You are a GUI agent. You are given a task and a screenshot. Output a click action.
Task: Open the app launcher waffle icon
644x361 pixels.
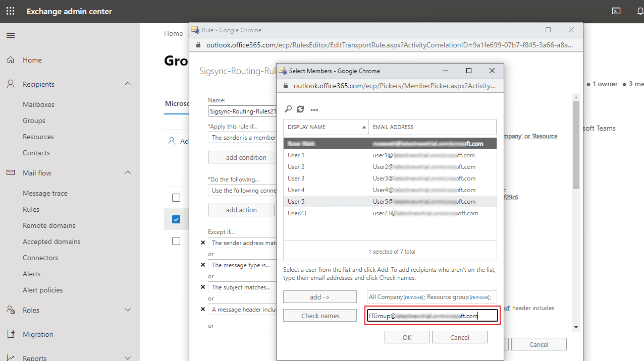[x=10, y=11]
